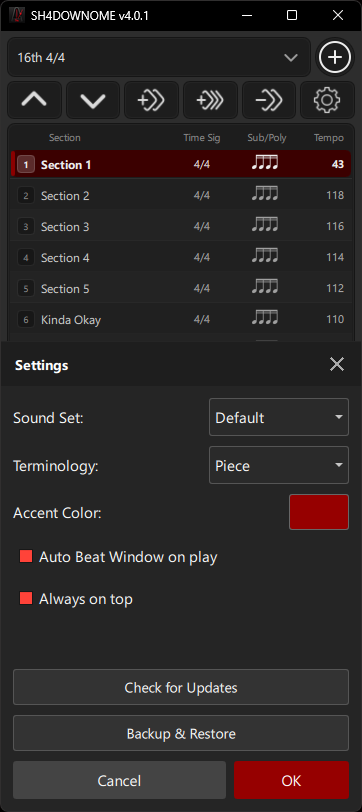Maximize the SH4DOWNOME window

[x=292, y=16]
